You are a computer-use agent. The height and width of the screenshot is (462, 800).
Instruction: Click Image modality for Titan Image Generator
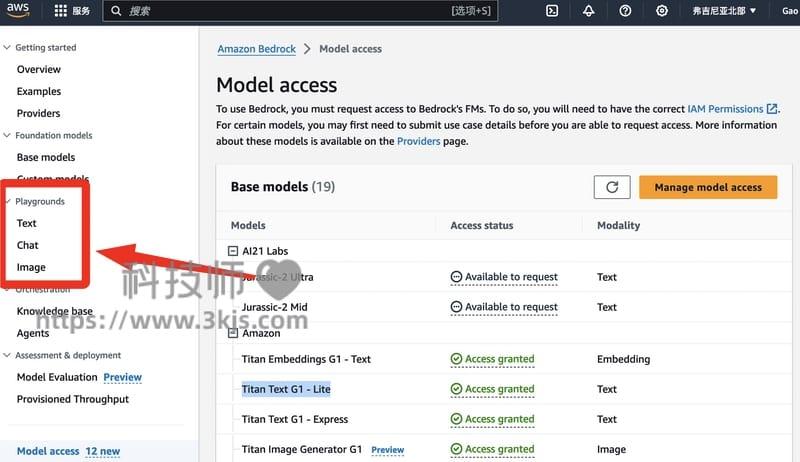click(x=611, y=449)
